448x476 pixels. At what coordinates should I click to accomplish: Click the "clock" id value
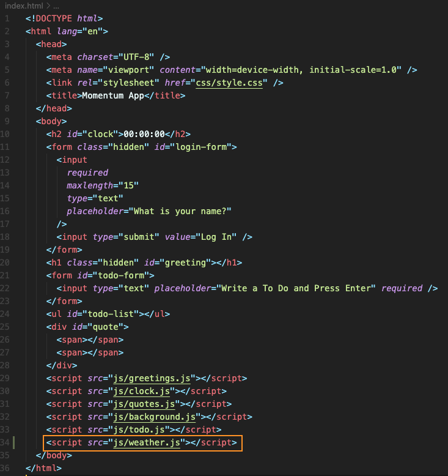point(100,134)
